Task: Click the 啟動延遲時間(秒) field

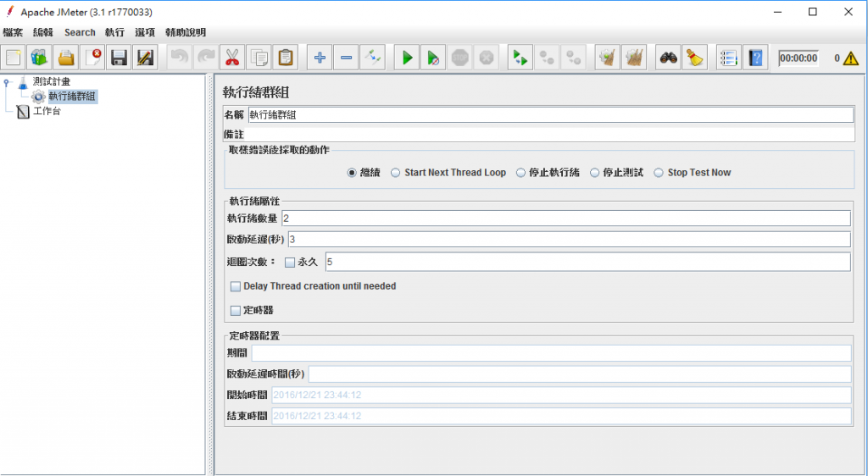Action: [x=580, y=374]
